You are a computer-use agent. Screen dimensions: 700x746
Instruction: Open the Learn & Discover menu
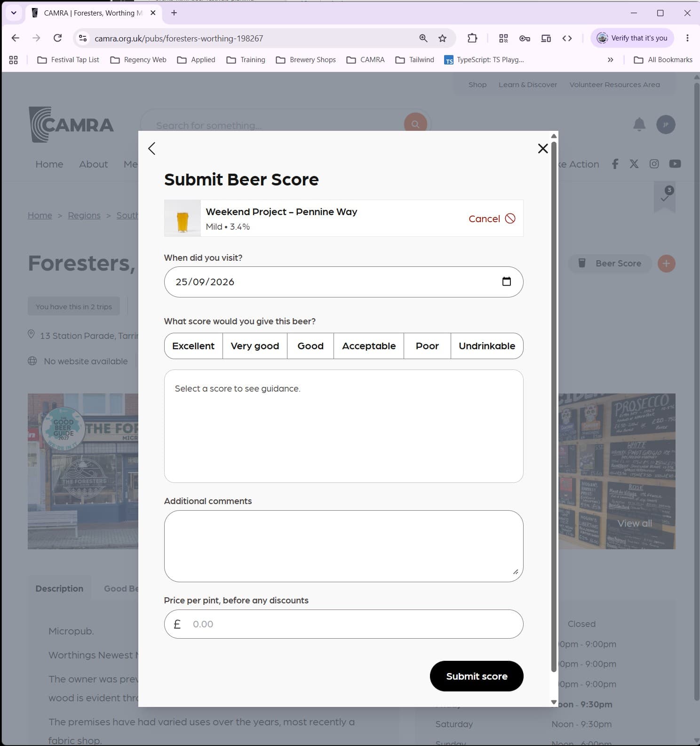(x=528, y=85)
